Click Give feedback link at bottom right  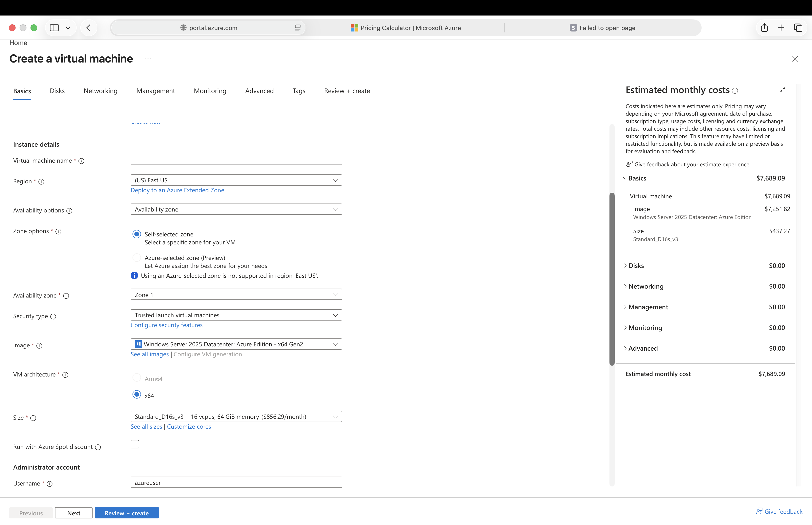point(779,511)
